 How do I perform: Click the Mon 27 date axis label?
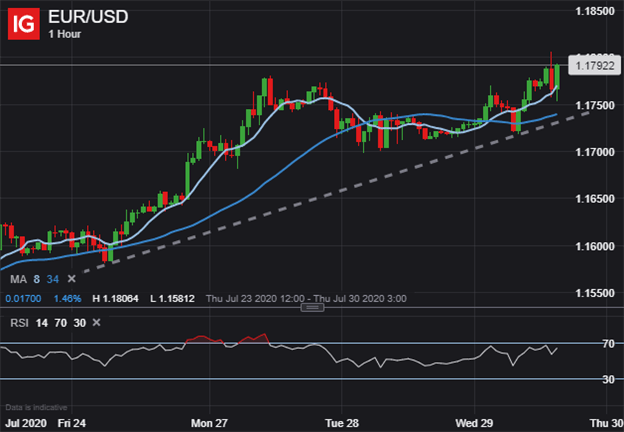209,423
